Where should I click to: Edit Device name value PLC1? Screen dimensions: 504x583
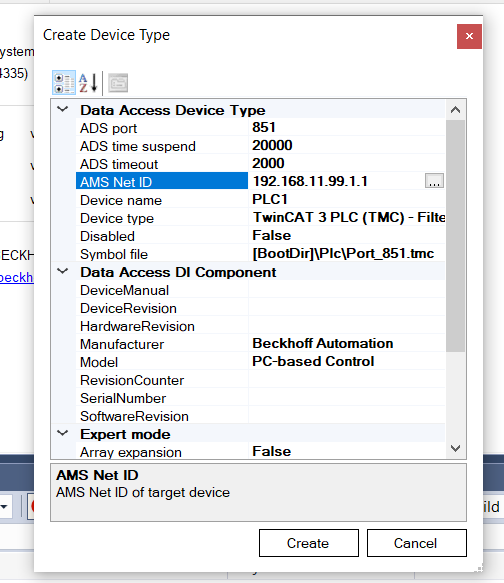tap(346, 200)
